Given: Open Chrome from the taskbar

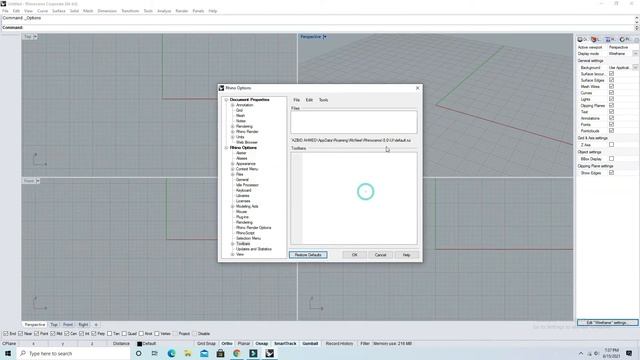Looking at the screenshot, I should pyautogui.click(x=237, y=353).
